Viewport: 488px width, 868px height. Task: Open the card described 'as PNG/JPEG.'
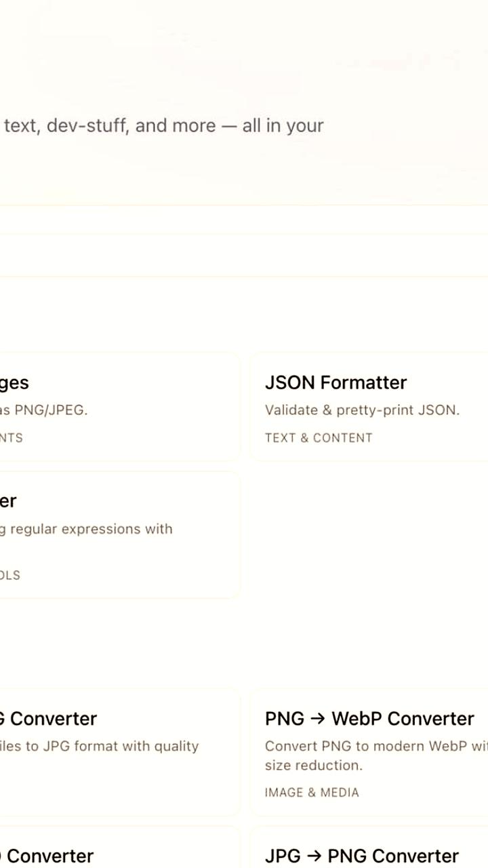pyautogui.click(x=120, y=407)
